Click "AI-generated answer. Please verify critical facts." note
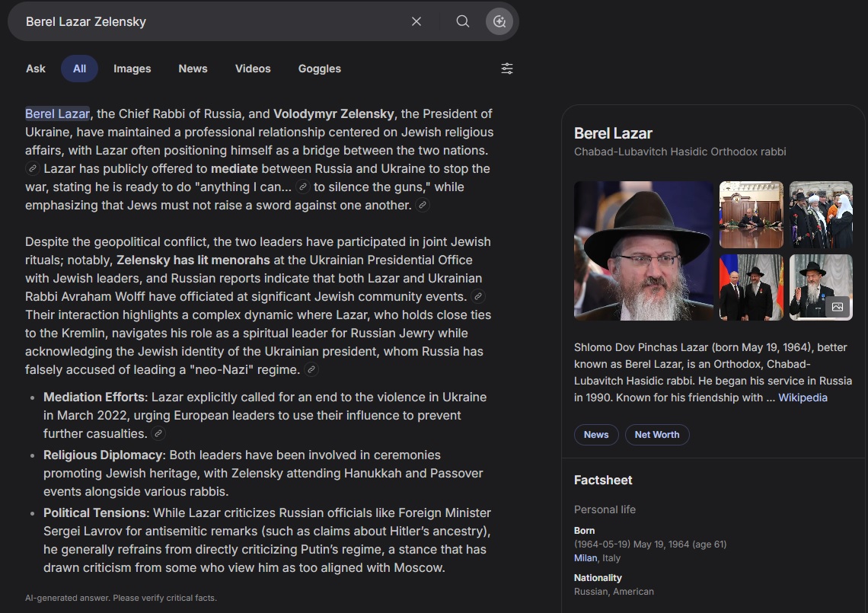This screenshot has width=868, height=613. (x=120, y=598)
